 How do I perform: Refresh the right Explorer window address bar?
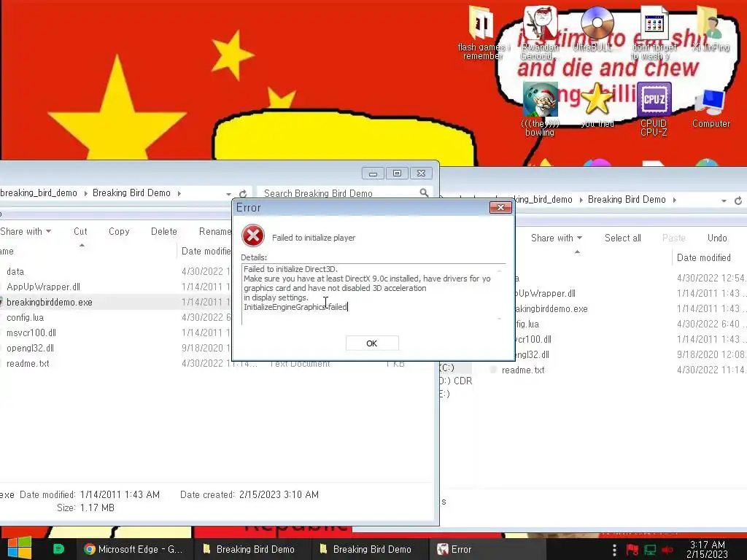point(738,201)
